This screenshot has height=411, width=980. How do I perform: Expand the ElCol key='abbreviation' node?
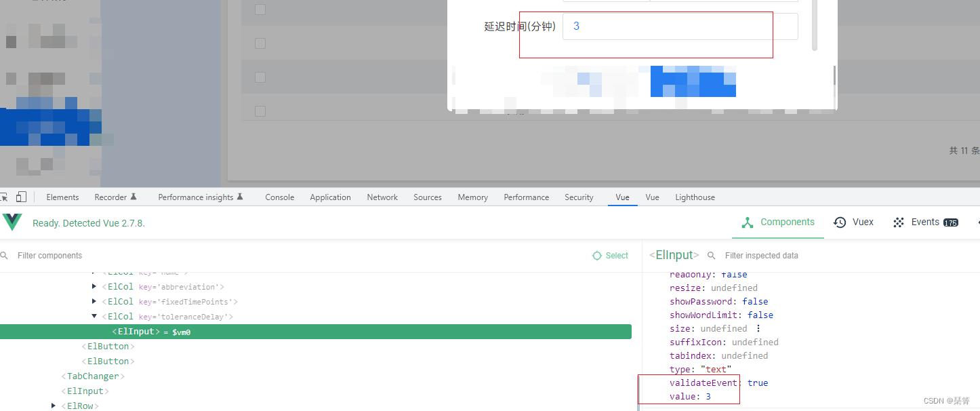click(x=94, y=286)
